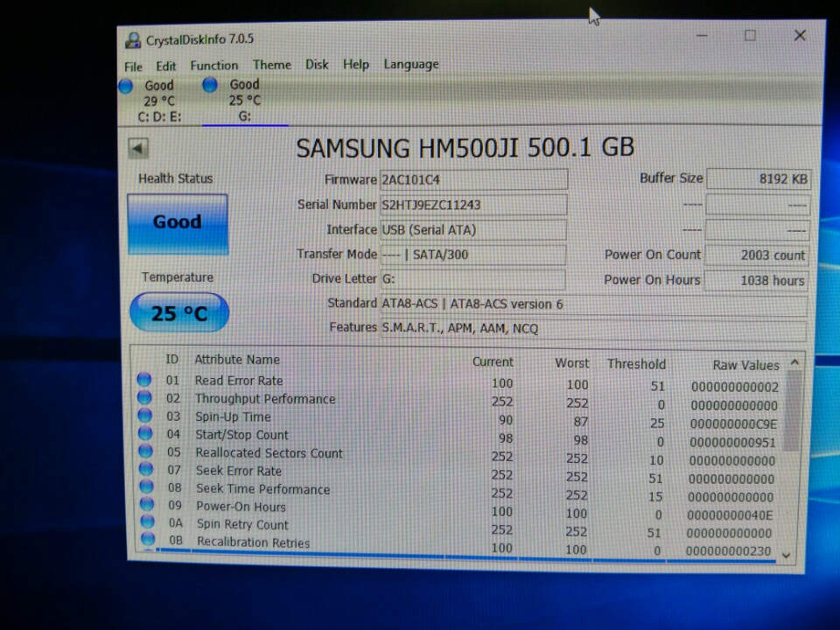Image resolution: width=840 pixels, height=630 pixels.
Task: Click status orb for Read Error Rate
Action: (x=144, y=379)
